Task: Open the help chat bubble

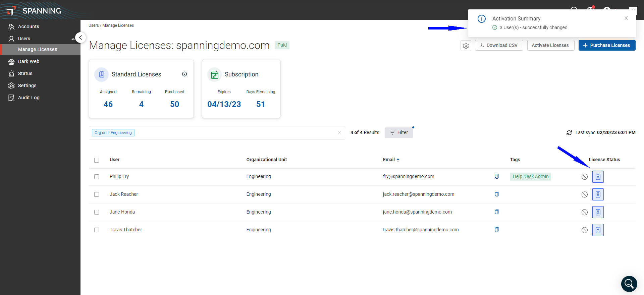Action: 629,284
